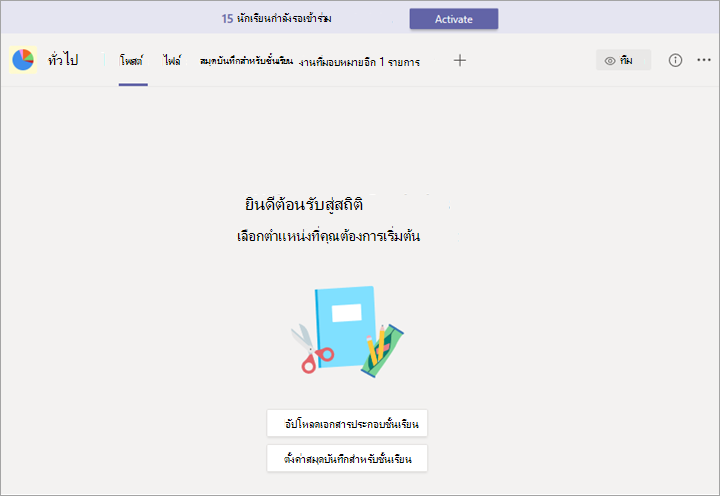
Task: Click the เลือกตำแหน่งที่คุณต้องการเริ่มต้น text
Action: (x=328, y=236)
